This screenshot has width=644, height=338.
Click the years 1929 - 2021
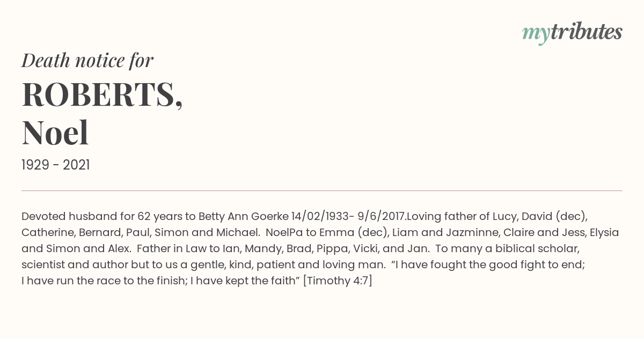coord(56,165)
